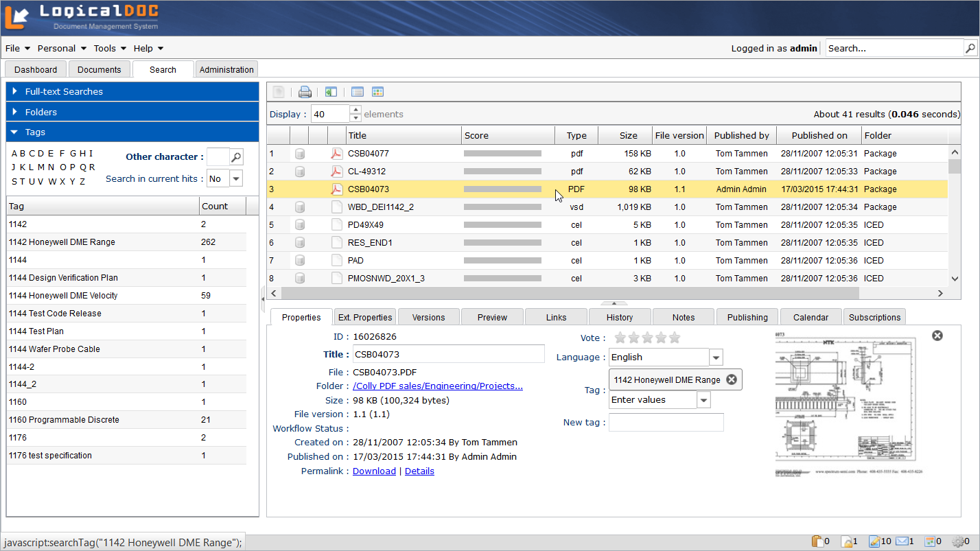The image size is (980, 551).
Task: Open the export to spreadsheet icon
Action: [x=331, y=91]
